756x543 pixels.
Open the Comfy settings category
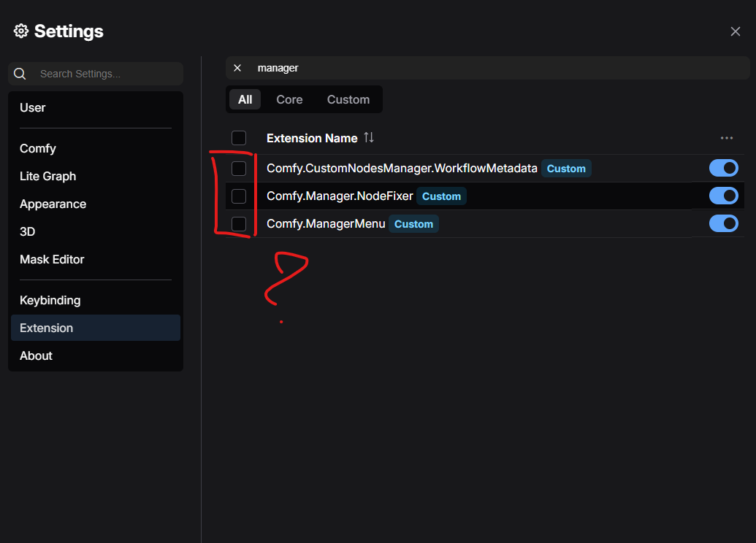(96, 148)
